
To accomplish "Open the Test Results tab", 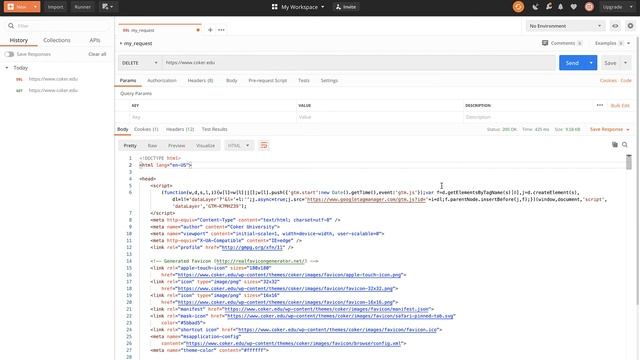I will pyautogui.click(x=214, y=129).
